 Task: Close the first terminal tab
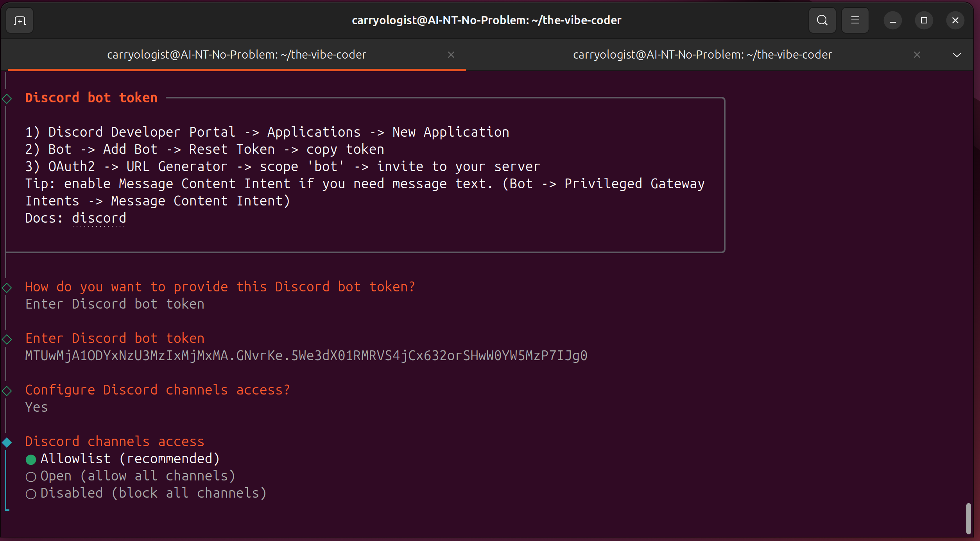(451, 55)
